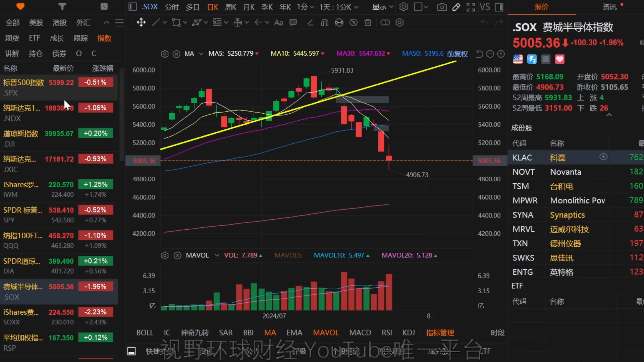Switch to 周K weekly chart
Screen dimensions: 644x362
pyautogui.click(x=230, y=7)
